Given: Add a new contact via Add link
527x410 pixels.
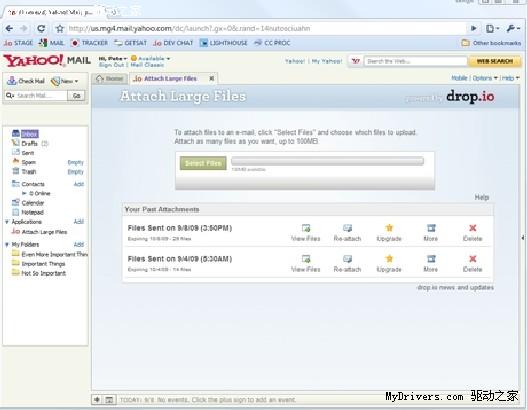Looking at the screenshot, I should 79,184.
